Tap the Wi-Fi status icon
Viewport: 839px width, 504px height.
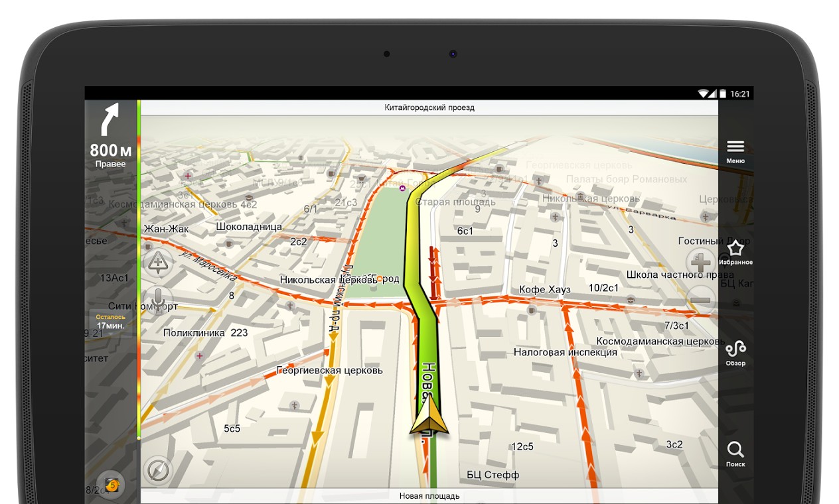pos(702,94)
